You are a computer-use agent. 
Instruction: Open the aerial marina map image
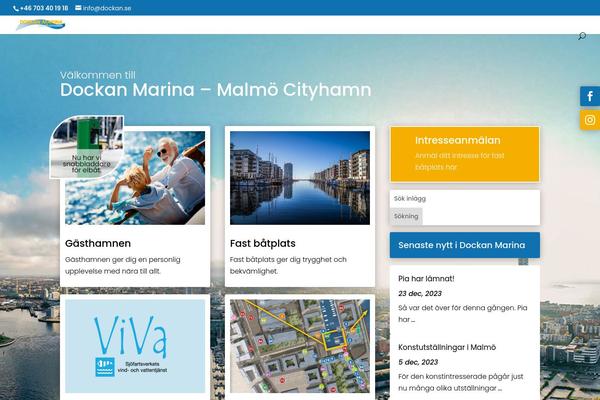[x=300, y=346]
